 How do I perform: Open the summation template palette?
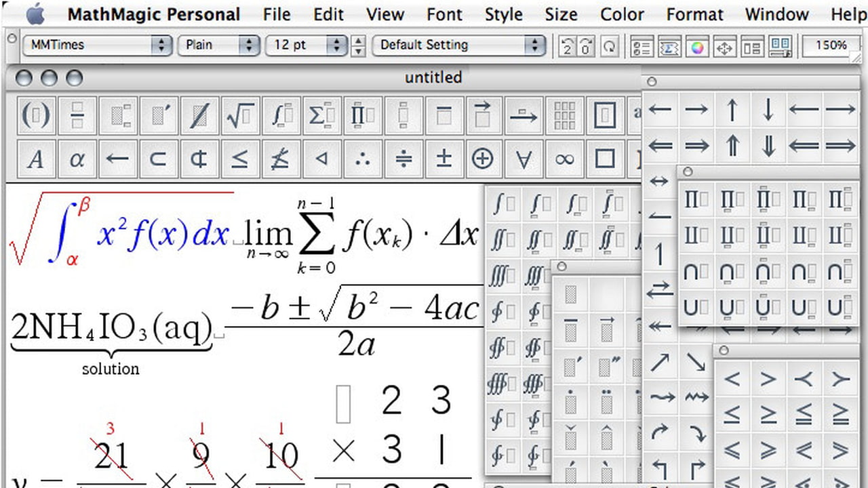[x=321, y=115]
